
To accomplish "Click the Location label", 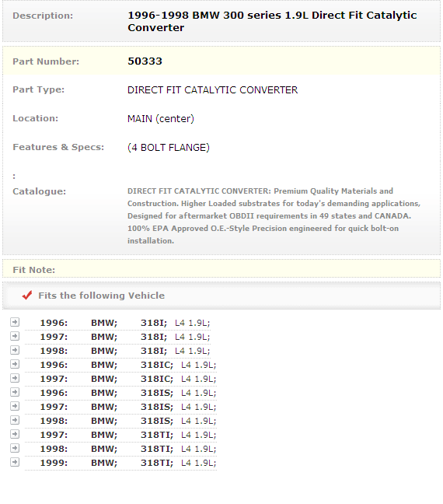I will coord(35,118).
